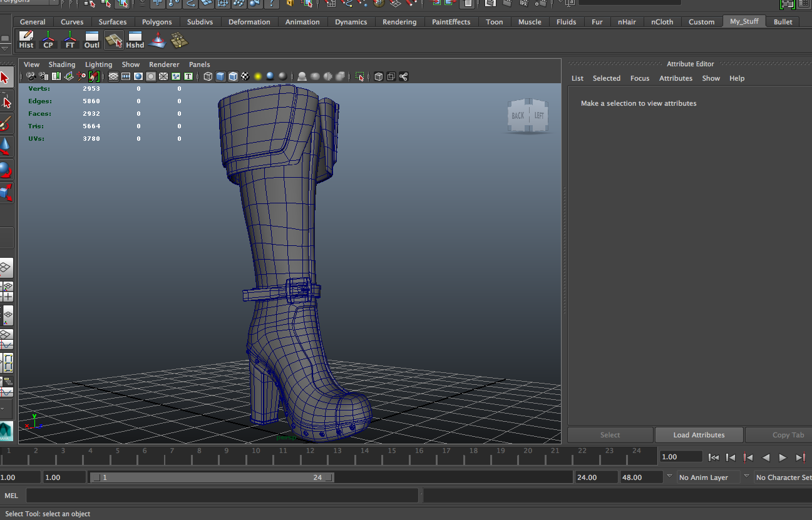The height and width of the screenshot is (520, 812).
Task: Open the No Character Set dropdown
Action: click(x=783, y=477)
